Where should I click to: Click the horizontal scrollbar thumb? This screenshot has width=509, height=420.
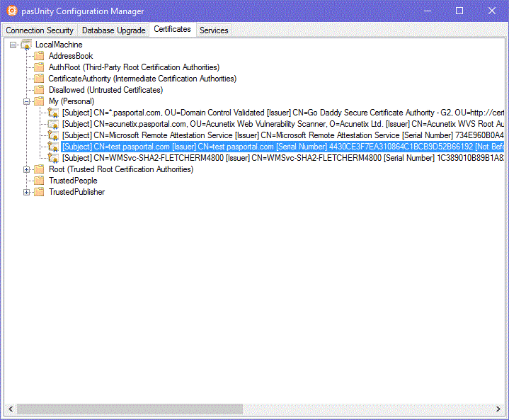tap(130, 409)
